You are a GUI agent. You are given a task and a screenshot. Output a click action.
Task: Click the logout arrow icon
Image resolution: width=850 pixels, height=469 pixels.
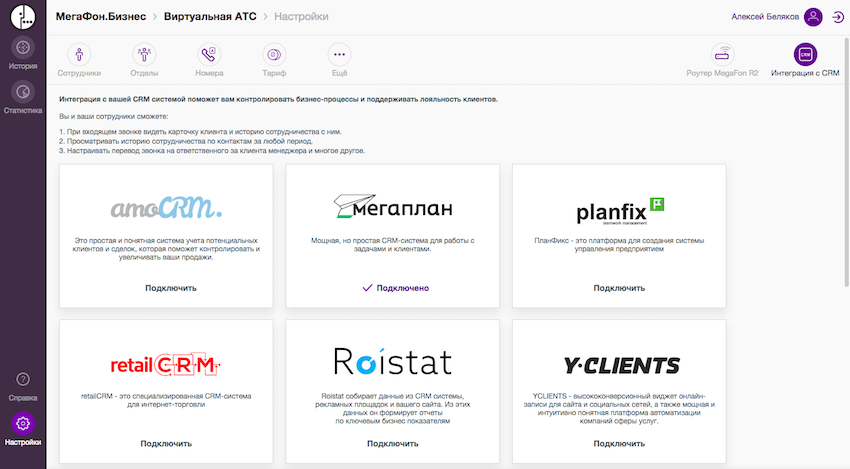(838, 17)
